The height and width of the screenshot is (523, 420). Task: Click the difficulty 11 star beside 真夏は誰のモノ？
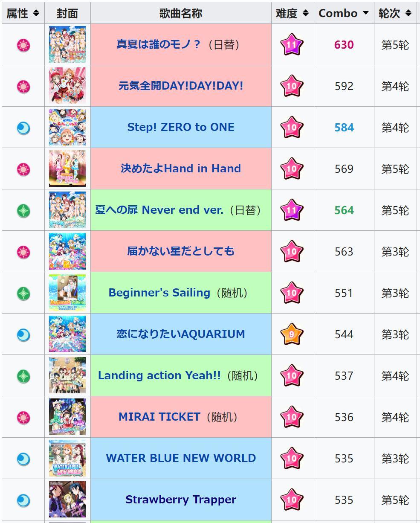[x=292, y=44]
